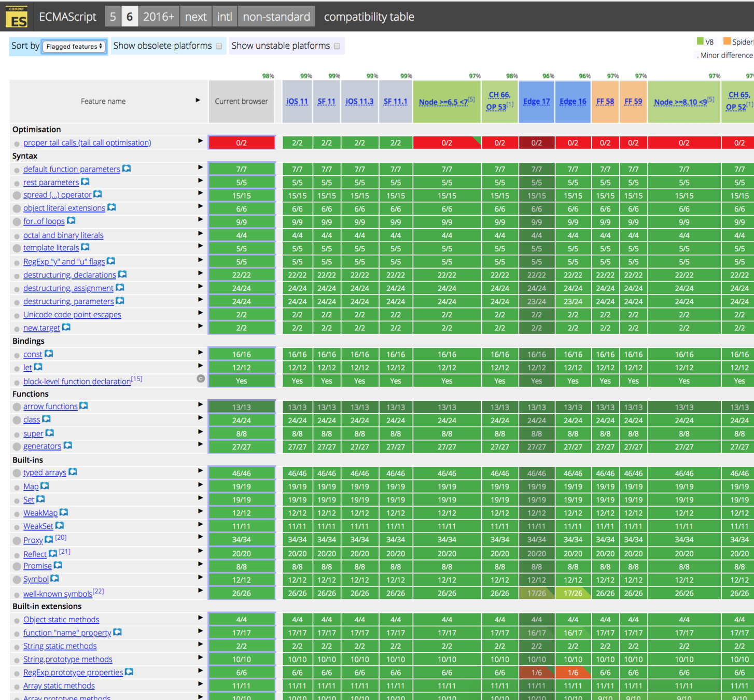Image resolution: width=754 pixels, height=700 pixels.
Task: Click the V8 green legend swatch
Action: pos(700,41)
